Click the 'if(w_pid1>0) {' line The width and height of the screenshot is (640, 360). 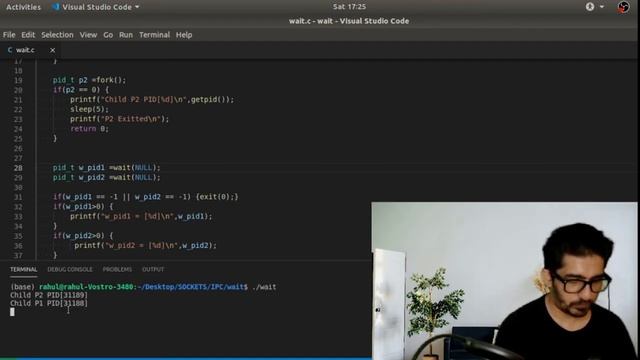(83, 207)
